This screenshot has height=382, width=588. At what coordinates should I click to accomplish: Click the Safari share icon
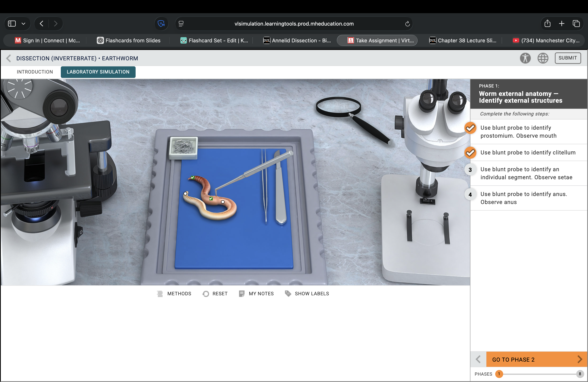click(x=547, y=24)
